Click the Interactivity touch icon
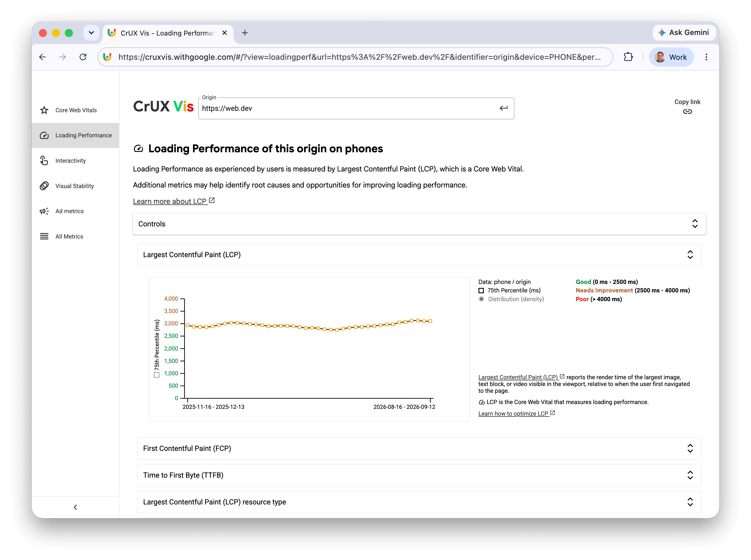751x560 pixels. pos(44,161)
